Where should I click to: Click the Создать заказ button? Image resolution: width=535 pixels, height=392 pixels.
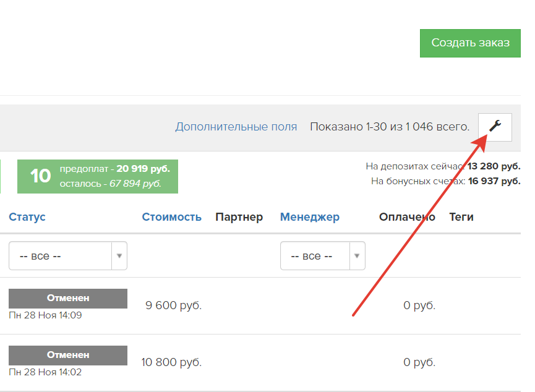pos(470,43)
